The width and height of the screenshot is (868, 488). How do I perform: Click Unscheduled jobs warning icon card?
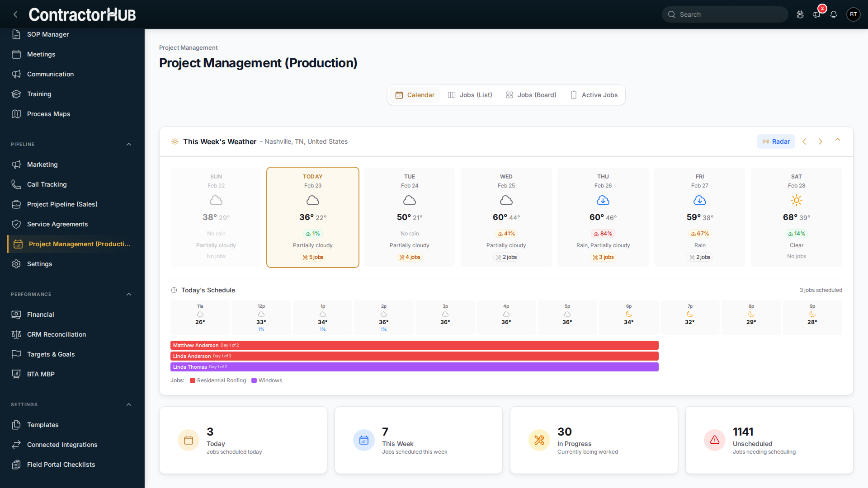click(715, 440)
